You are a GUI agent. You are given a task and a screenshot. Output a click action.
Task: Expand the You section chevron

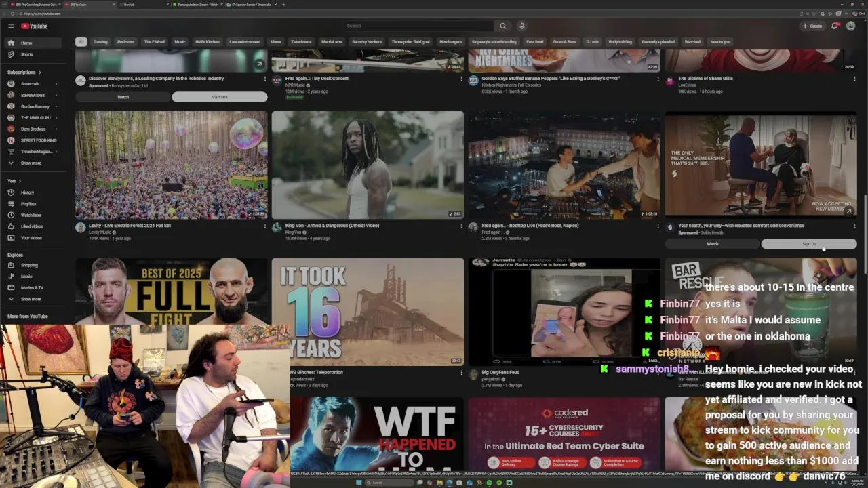click(x=18, y=181)
